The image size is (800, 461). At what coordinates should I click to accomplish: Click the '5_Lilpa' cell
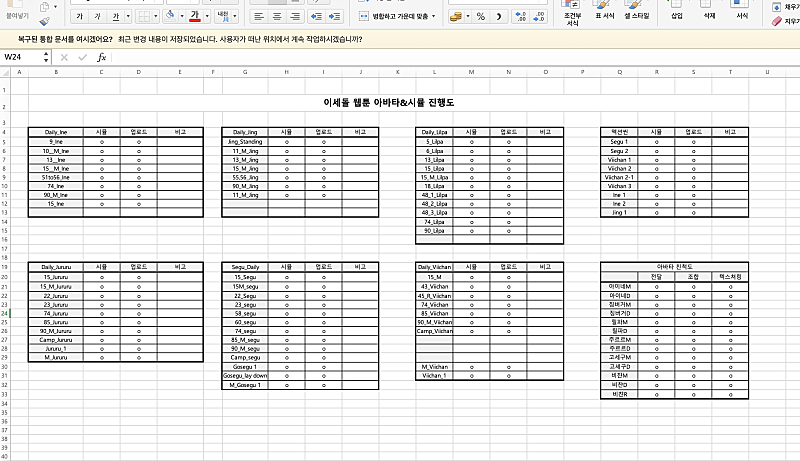pos(434,142)
